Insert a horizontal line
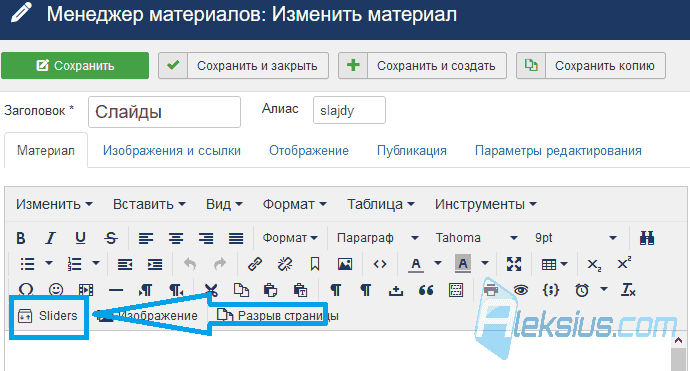The width and height of the screenshot is (690, 371). coord(116,290)
